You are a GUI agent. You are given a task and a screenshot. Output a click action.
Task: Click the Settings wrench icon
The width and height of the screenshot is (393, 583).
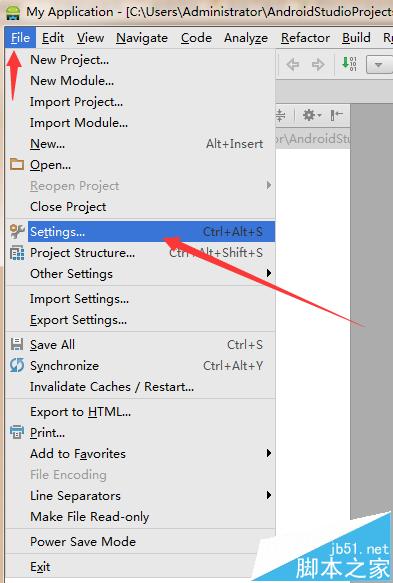pyautogui.click(x=17, y=231)
